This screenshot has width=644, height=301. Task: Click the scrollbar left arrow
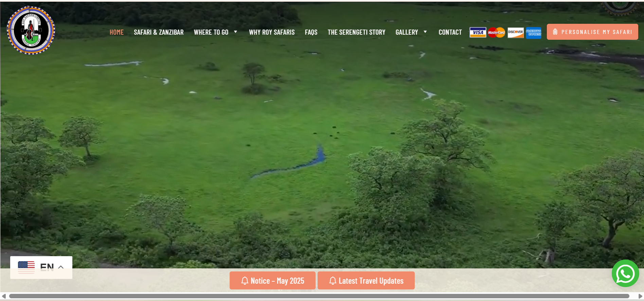(x=4, y=296)
